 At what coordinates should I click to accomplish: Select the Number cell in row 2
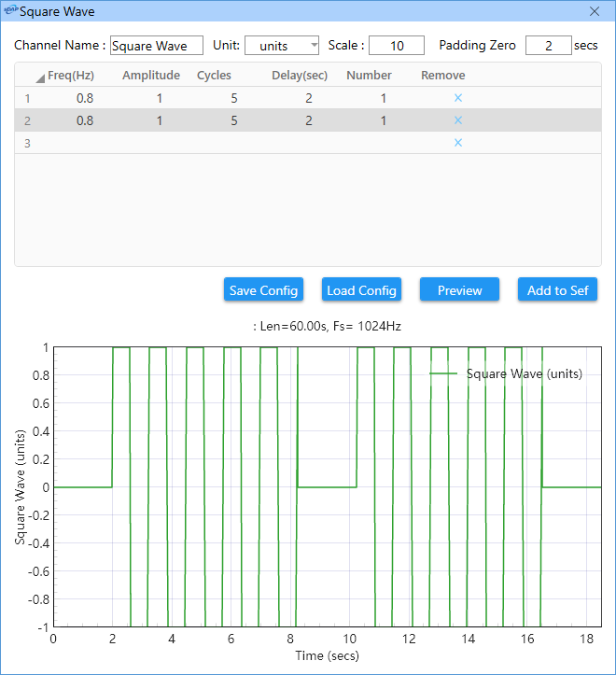tap(383, 120)
